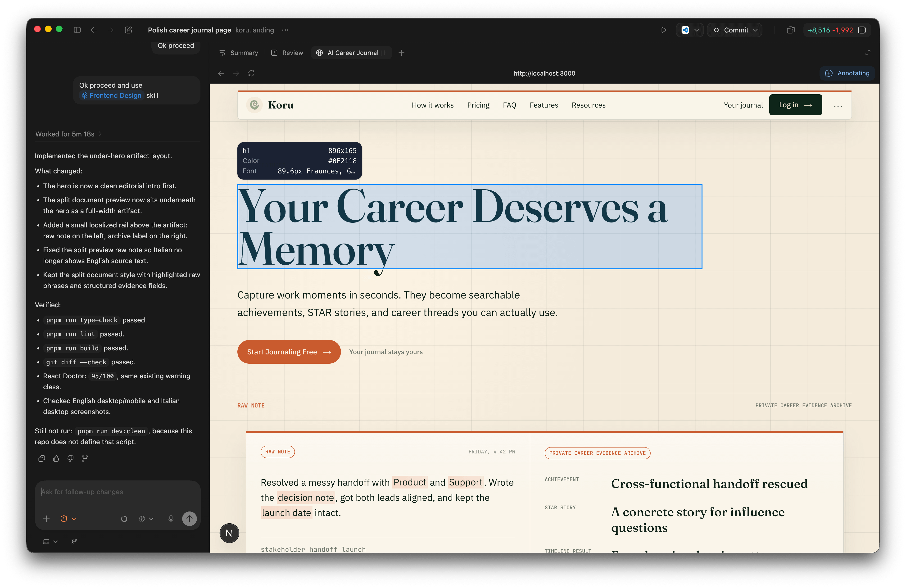This screenshot has height=588, width=906.
Task: Click the Frontend Design skill link
Action: tap(112, 95)
